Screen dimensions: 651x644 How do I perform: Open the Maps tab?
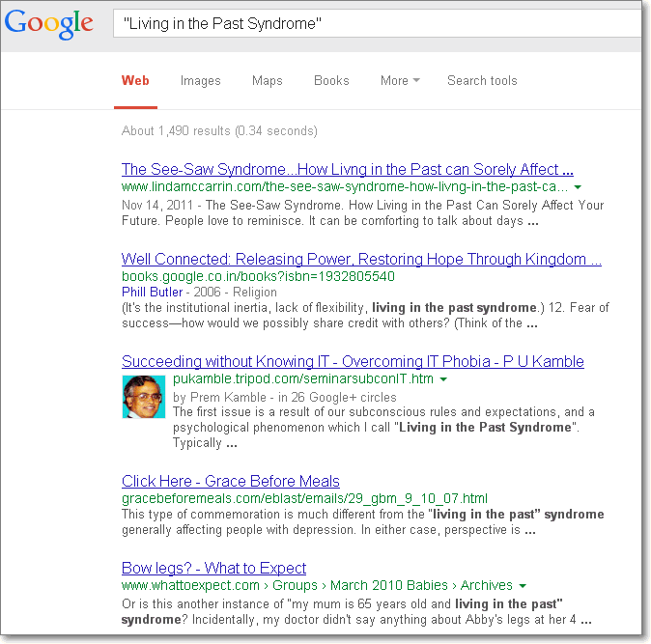point(268,81)
